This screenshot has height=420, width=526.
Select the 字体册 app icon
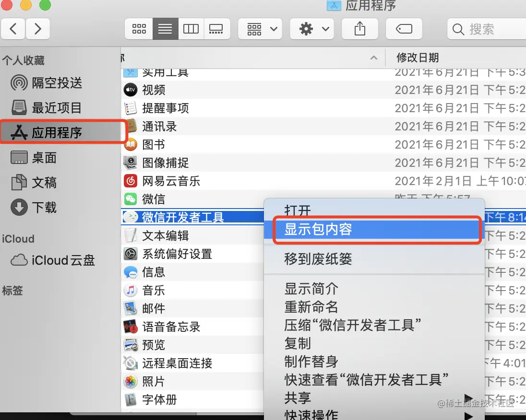(x=131, y=399)
